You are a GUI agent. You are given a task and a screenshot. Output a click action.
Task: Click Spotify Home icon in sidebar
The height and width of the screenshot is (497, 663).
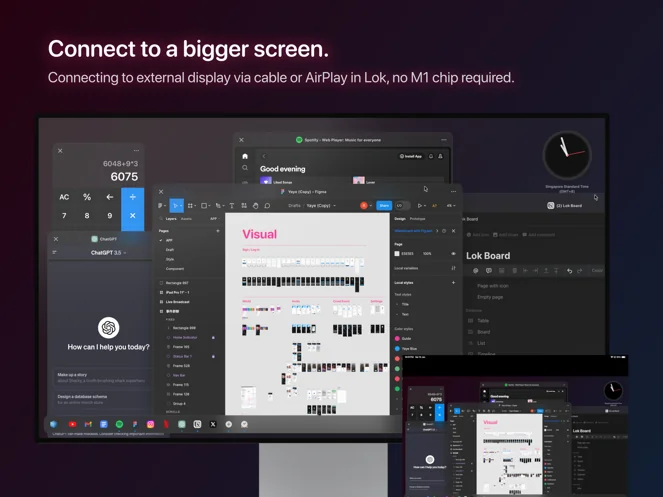[x=245, y=156]
